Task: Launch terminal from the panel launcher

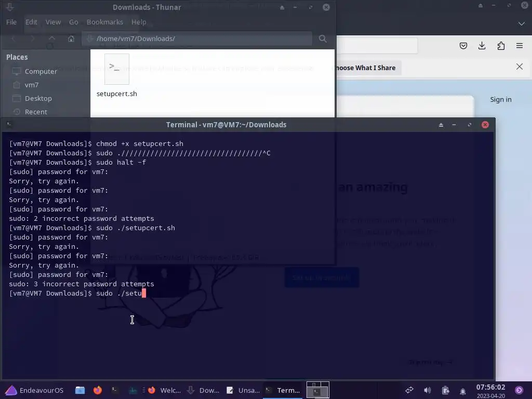Action: [x=115, y=390]
